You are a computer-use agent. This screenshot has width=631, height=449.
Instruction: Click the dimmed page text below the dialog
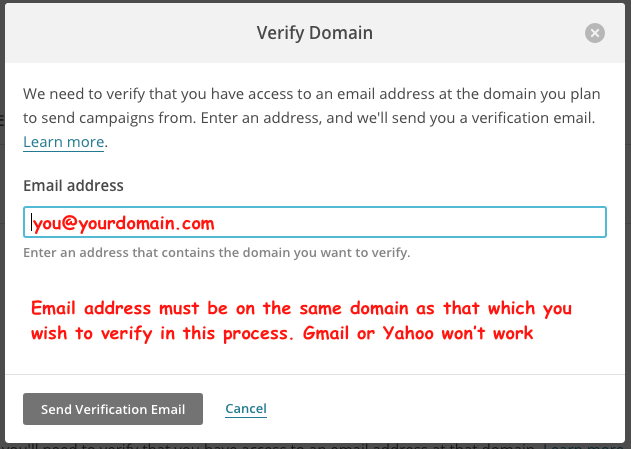click(x=272, y=446)
